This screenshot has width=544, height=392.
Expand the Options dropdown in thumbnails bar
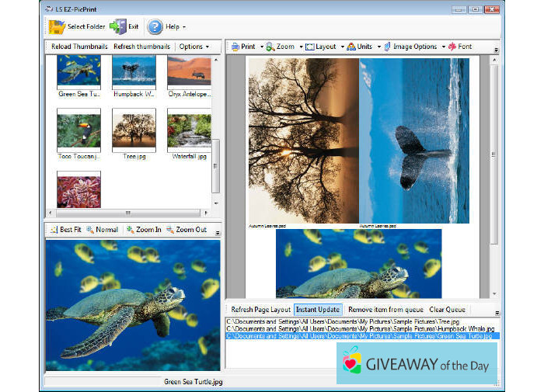pos(194,47)
